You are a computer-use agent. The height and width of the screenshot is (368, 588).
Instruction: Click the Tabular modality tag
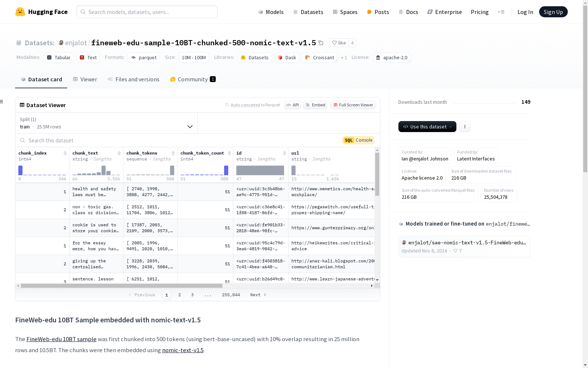[59, 57]
